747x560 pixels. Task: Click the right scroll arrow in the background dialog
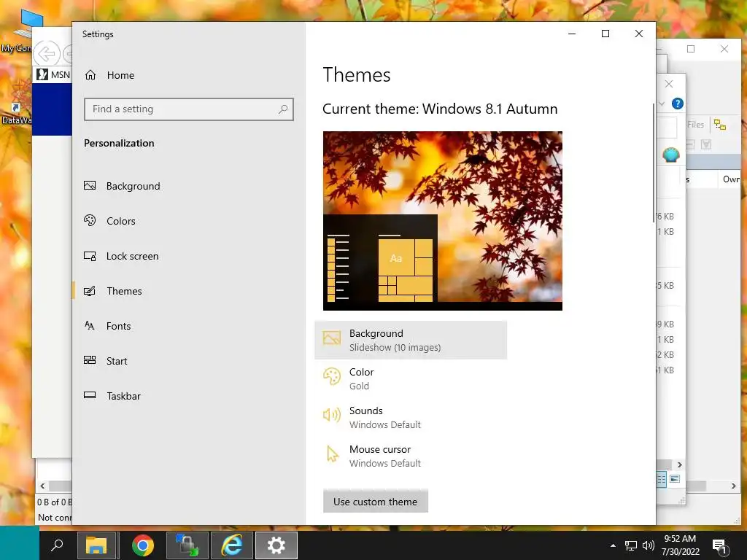click(x=679, y=464)
